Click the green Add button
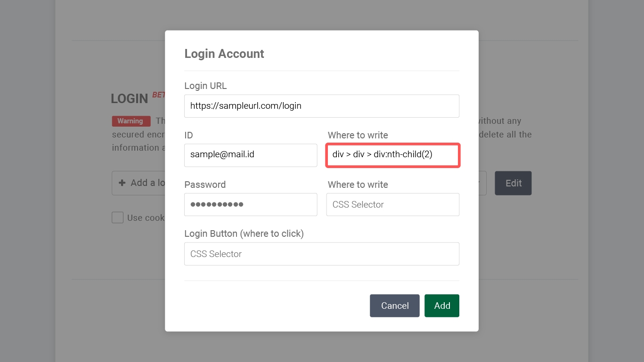Image resolution: width=644 pixels, height=362 pixels. click(x=442, y=306)
